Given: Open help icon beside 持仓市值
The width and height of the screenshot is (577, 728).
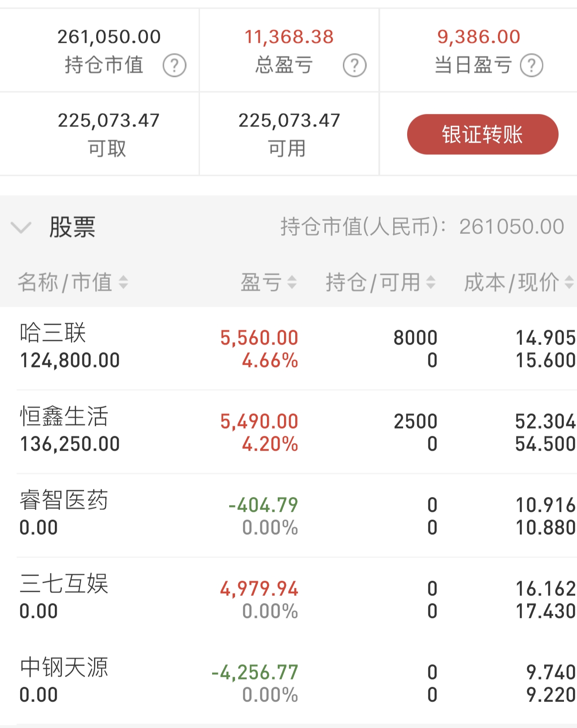Looking at the screenshot, I should pyautogui.click(x=174, y=65).
